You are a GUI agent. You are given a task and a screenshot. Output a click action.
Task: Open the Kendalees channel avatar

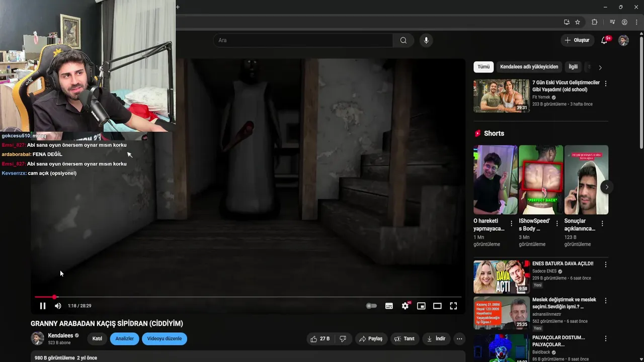coord(37,339)
